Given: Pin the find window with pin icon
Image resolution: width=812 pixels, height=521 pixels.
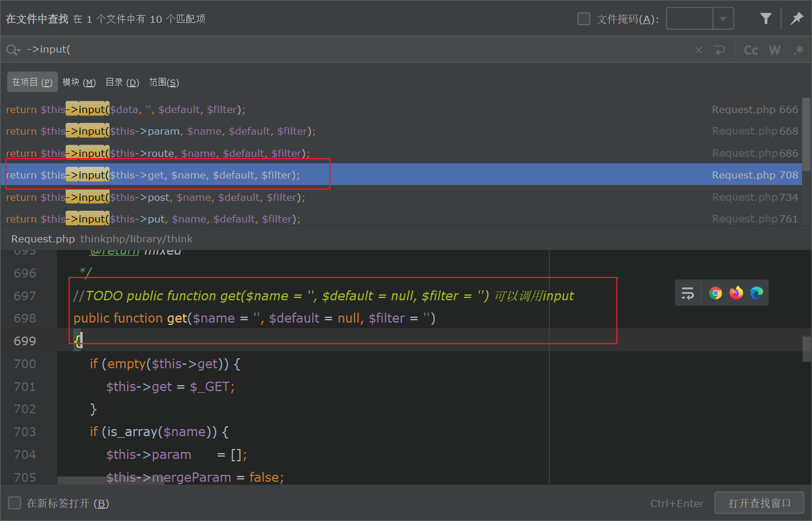Looking at the screenshot, I should coord(797,19).
